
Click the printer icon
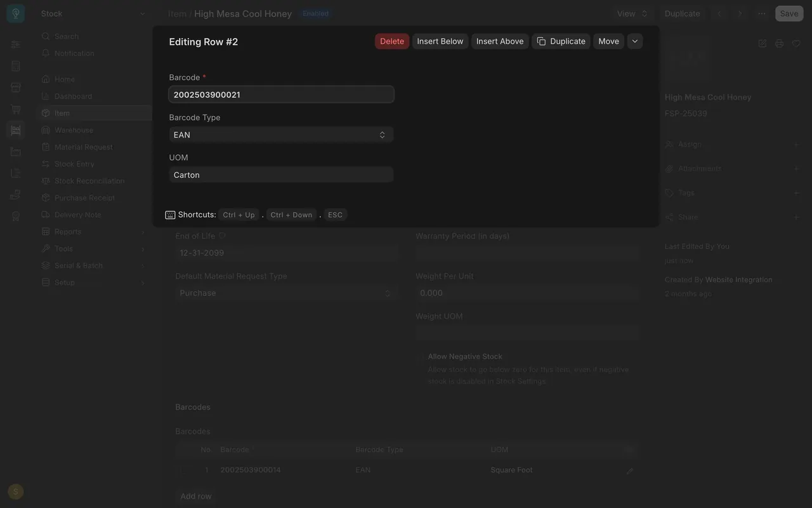pos(780,43)
